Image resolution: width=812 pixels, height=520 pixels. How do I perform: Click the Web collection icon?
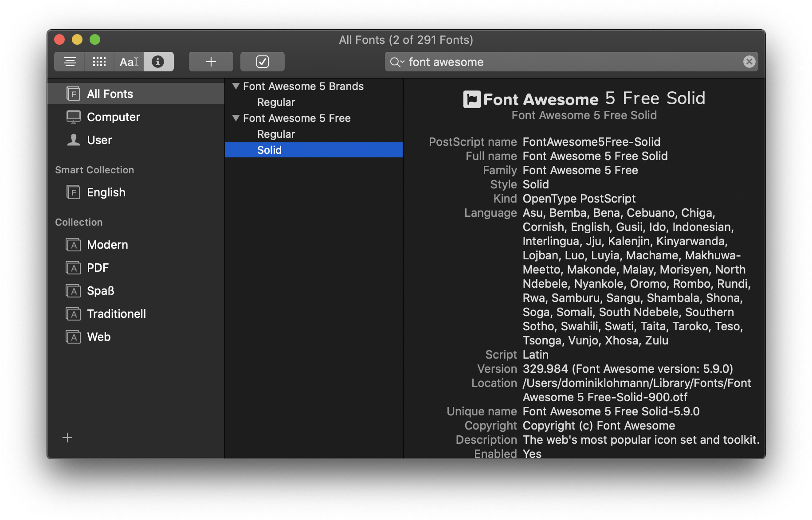pyautogui.click(x=73, y=336)
